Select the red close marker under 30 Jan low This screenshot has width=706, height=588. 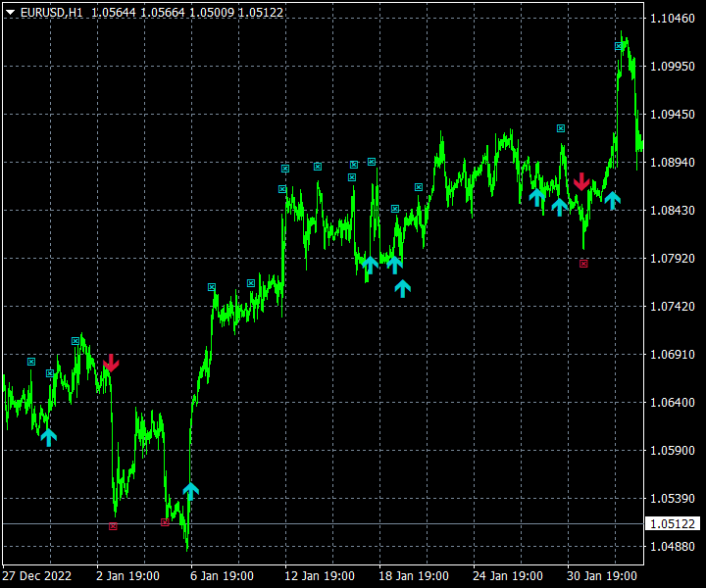click(583, 264)
